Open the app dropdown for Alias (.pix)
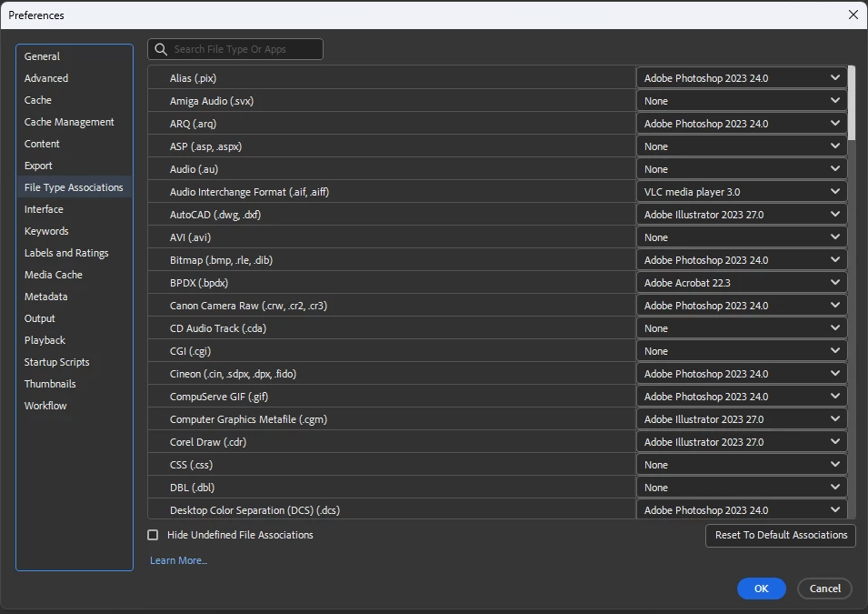This screenshot has width=868, height=614. [742, 78]
